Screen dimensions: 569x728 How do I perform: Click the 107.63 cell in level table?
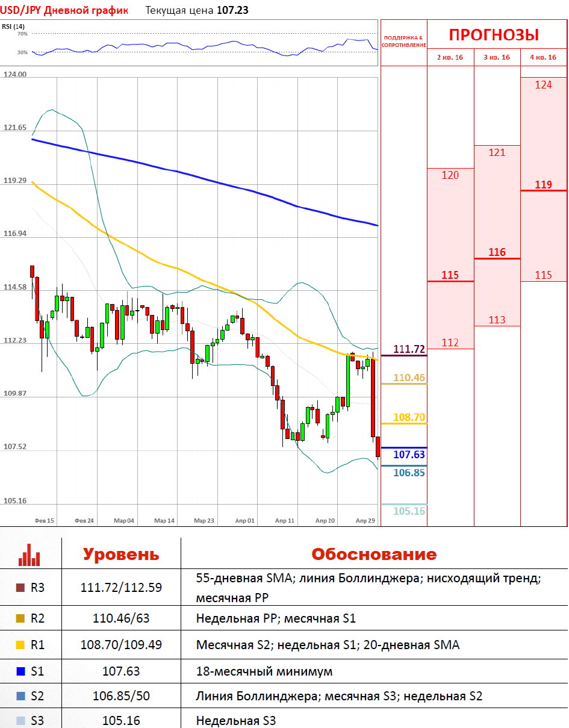point(121,671)
